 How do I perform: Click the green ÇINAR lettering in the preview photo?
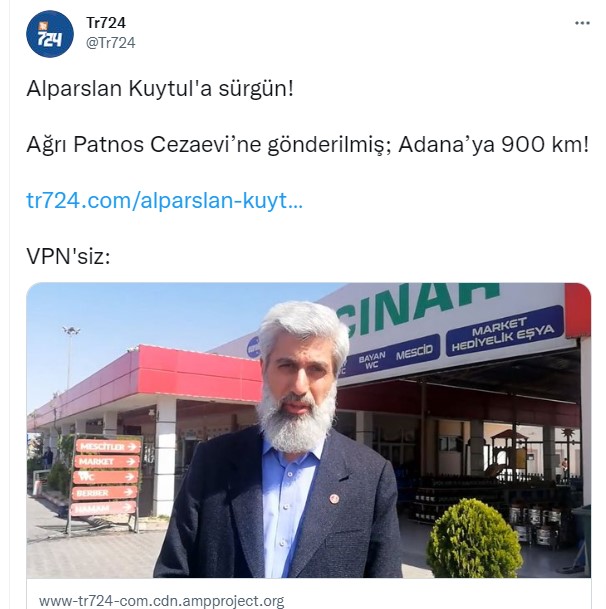[x=418, y=307]
